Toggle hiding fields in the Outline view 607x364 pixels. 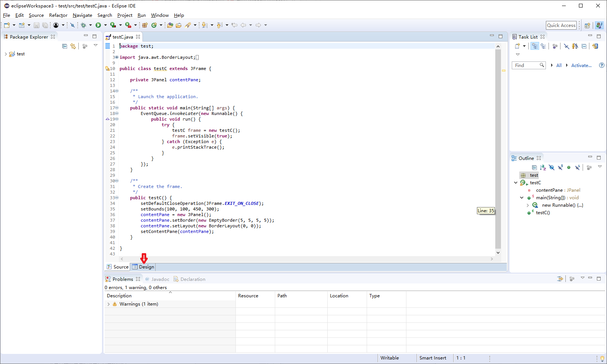tap(552, 167)
